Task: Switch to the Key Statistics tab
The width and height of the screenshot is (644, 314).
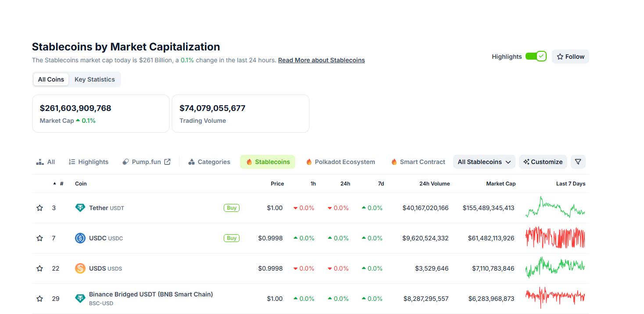Action: [x=94, y=79]
